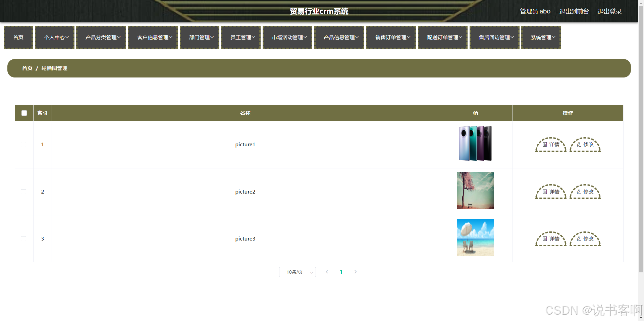Click the 贸易行业crm系统 title
Screen dimensions: 644x321
point(319,11)
